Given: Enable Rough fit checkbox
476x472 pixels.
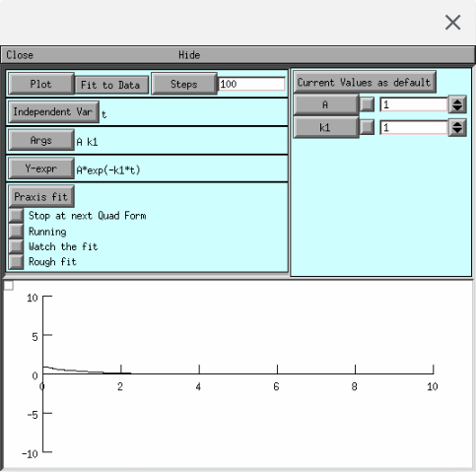Looking at the screenshot, I should [16, 262].
